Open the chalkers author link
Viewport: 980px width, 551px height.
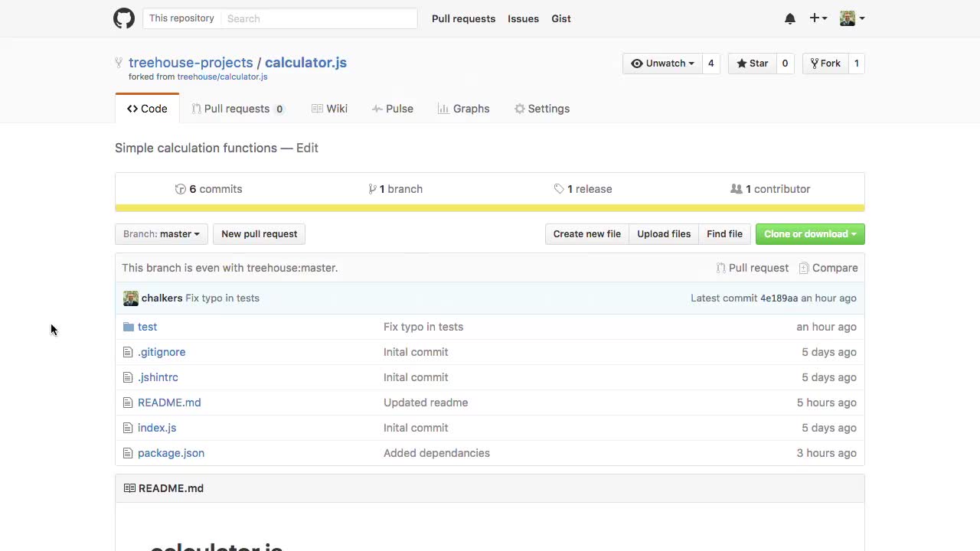coord(162,298)
